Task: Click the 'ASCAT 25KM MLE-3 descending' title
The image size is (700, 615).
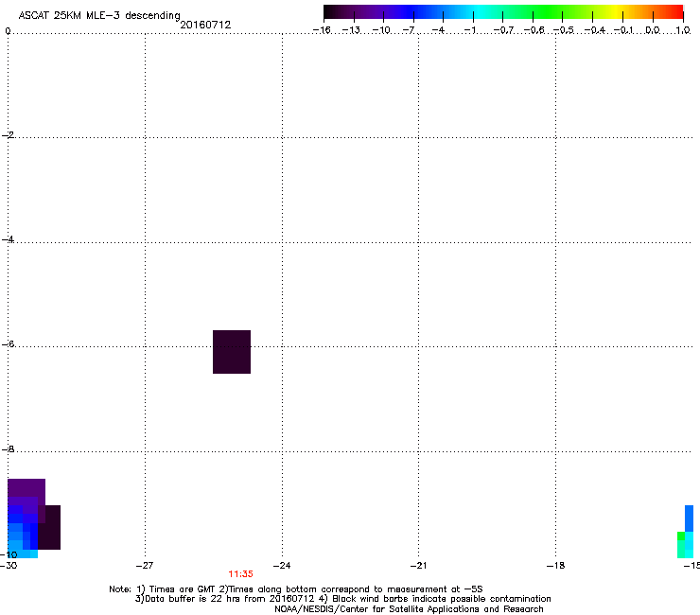Action: [99, 15]
